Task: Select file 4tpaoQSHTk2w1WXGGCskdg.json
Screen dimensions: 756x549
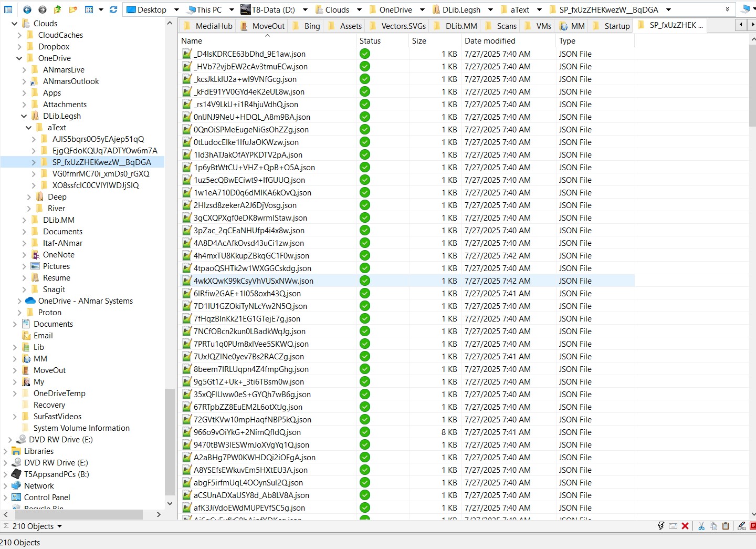Action: (x=252, y=268)
